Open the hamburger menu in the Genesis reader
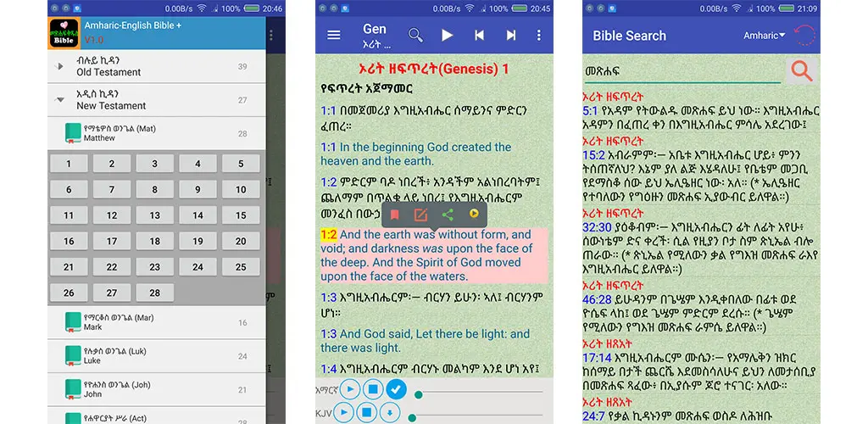The image size is (868, 424). click(x=333, y=35)
